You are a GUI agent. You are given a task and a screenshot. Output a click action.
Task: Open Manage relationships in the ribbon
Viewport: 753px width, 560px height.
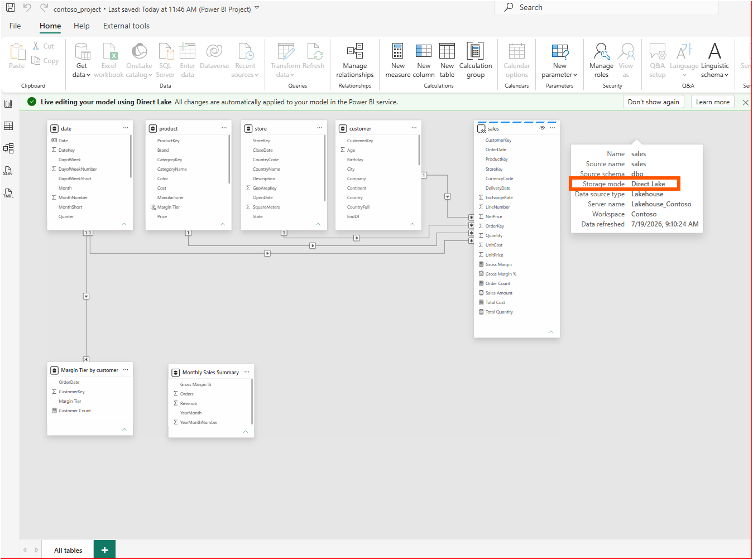click(355, 61)
